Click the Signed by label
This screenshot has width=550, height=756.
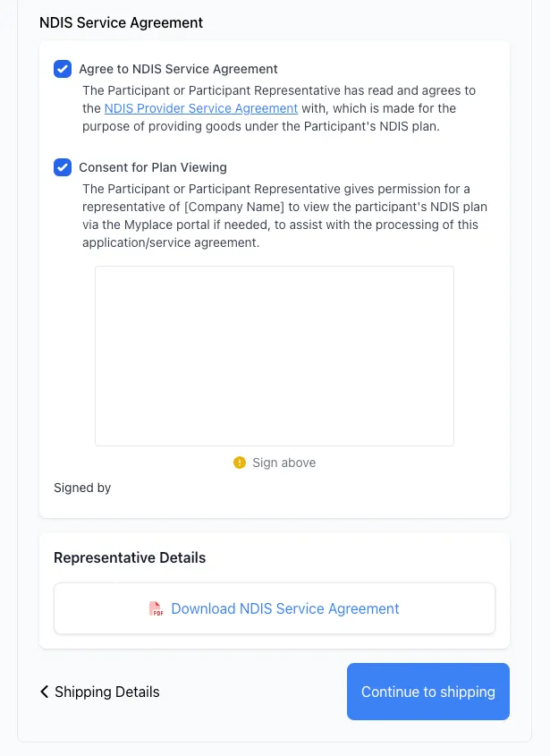pos(82,488)
